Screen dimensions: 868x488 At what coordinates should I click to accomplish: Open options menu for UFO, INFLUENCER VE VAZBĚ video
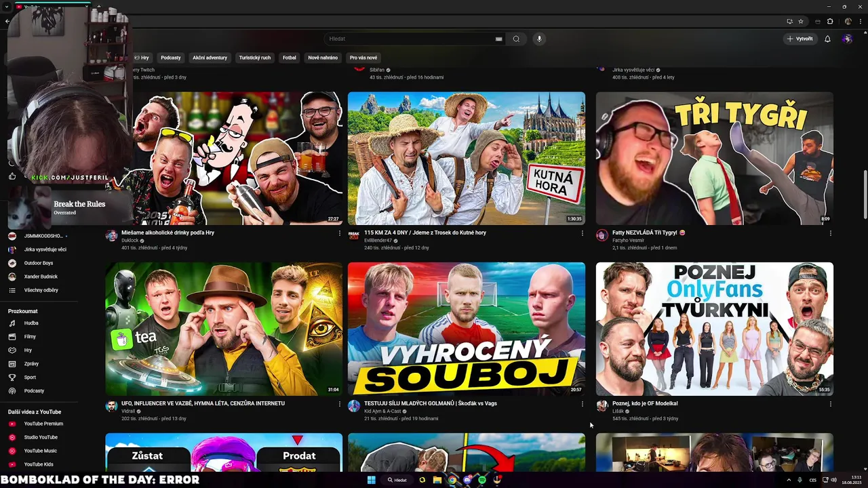click(x=340, y=404)
